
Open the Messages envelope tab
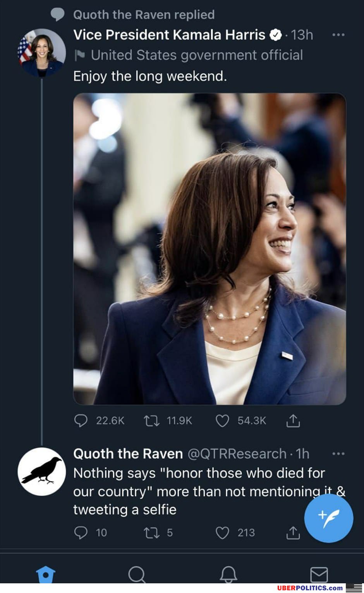[319, 575]
